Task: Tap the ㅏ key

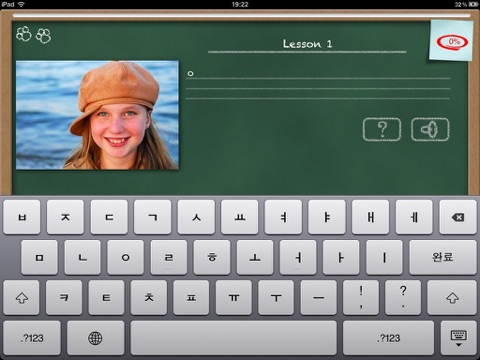Action: pyautogui.click(x=341, y=257)
